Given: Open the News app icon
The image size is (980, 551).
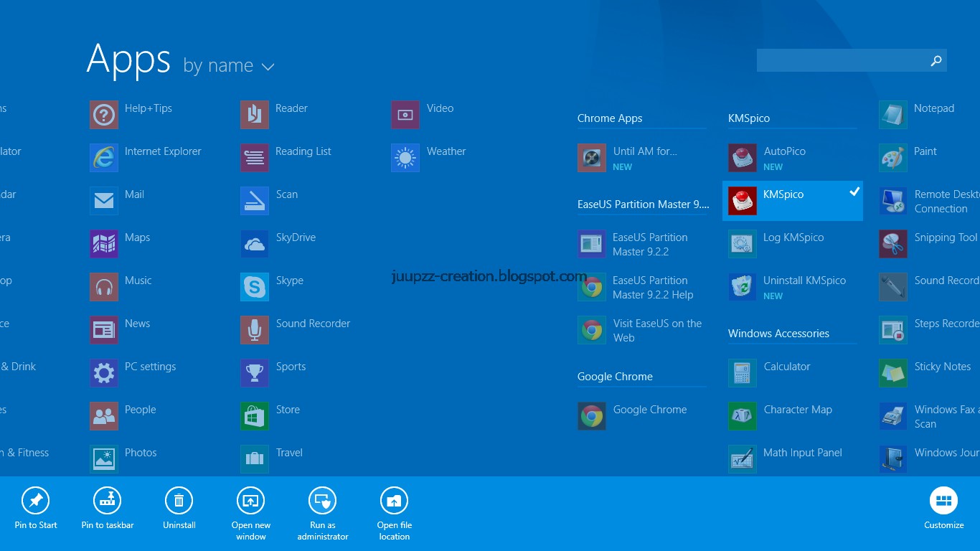Looking at the screenshot, I should tap(104, 330).
